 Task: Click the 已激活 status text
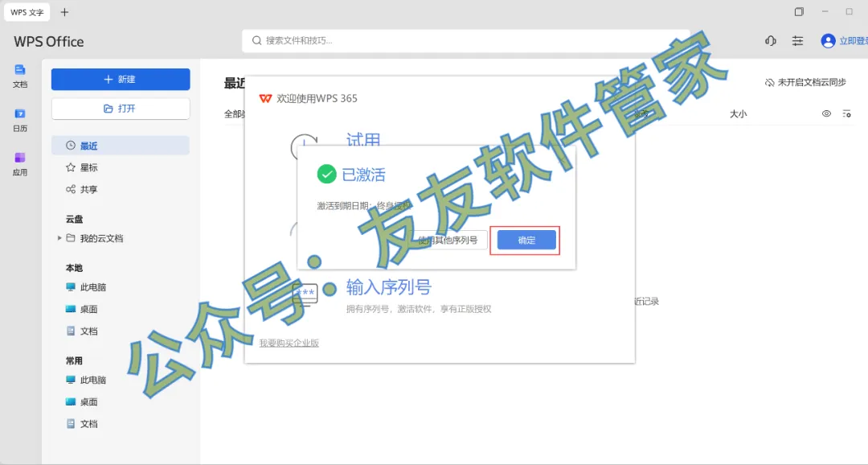tap(364, 175)
